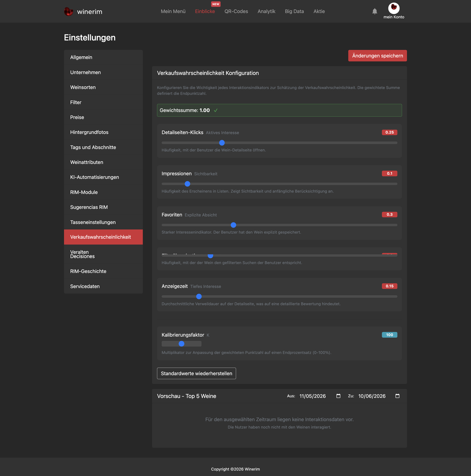Image resolution: width=471 pixels, height=476 pixels.
Task: Click the Favoriten slider handle
Action: (x=233, y=225)
